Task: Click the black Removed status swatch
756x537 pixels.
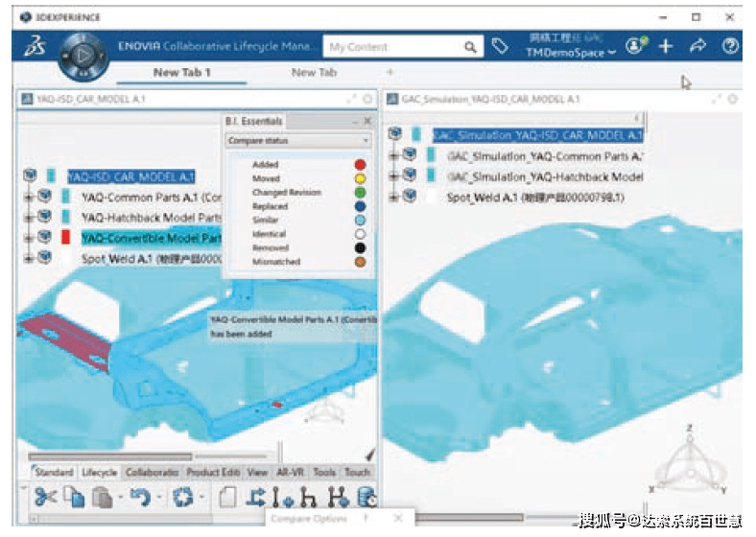Action: 360,247
